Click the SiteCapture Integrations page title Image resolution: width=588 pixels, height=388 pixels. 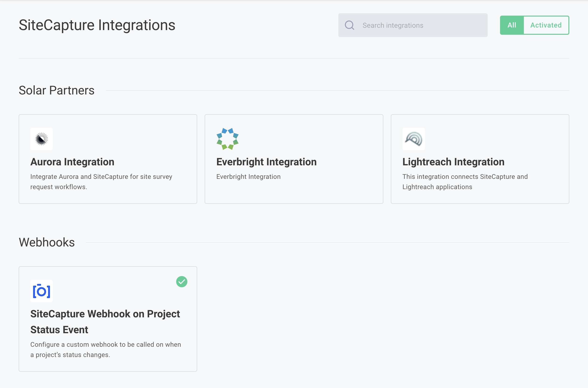pos(97,25)
